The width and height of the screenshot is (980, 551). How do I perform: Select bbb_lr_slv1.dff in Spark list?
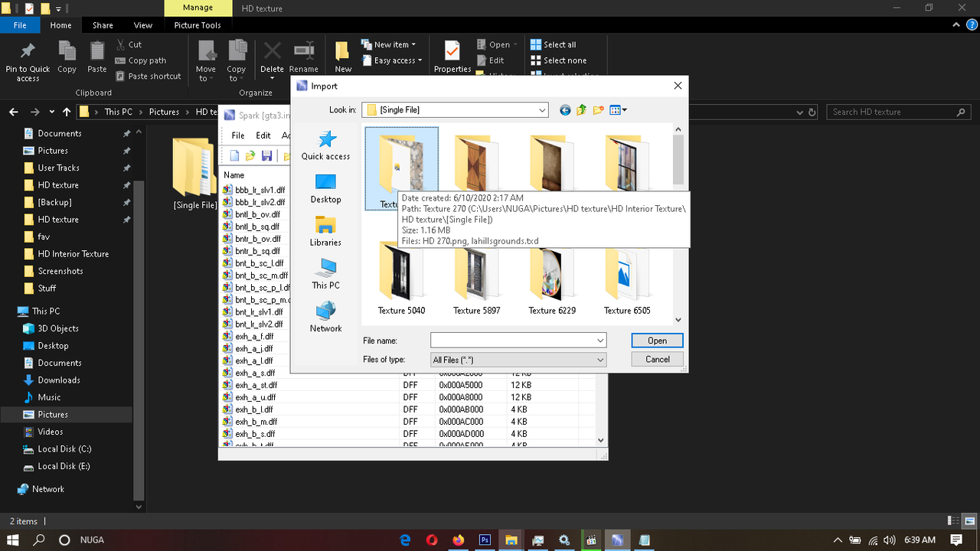click(x=260, y=190)
